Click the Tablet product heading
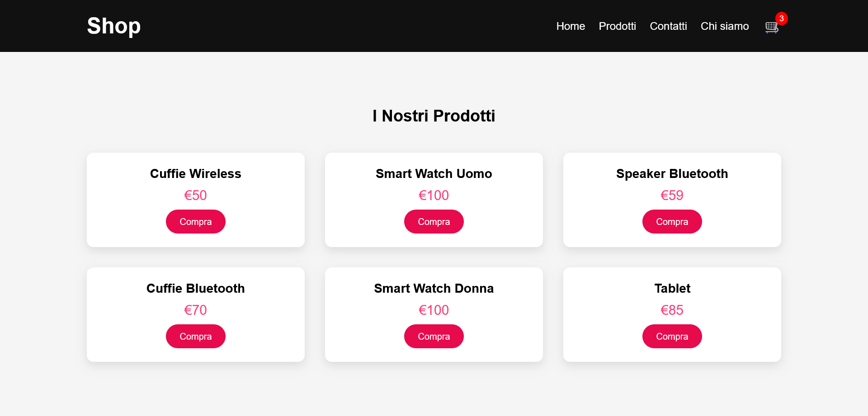The height and width of the screenshot is (416, 868). (672, 289)
